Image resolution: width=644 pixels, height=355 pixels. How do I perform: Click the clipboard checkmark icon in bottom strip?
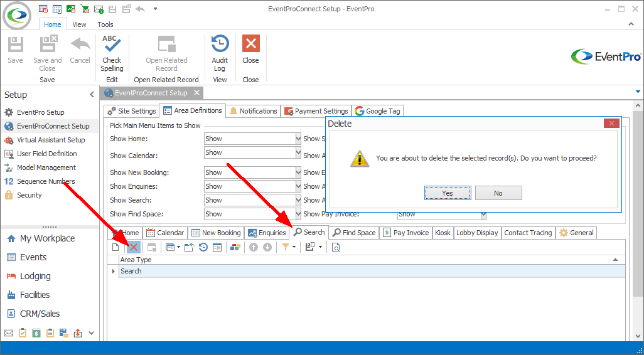[23, 333]
